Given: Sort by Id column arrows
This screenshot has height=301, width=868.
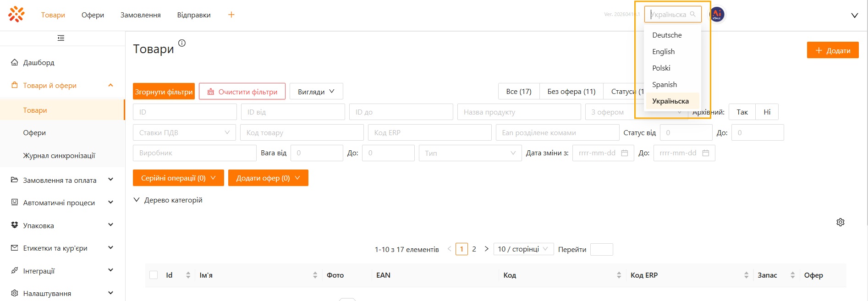Looking at the screenshot, I should tap(188, 275).
